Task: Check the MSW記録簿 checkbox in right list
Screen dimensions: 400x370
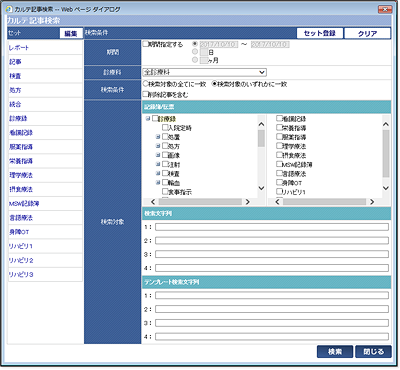Action: click(x=279, y=164)
